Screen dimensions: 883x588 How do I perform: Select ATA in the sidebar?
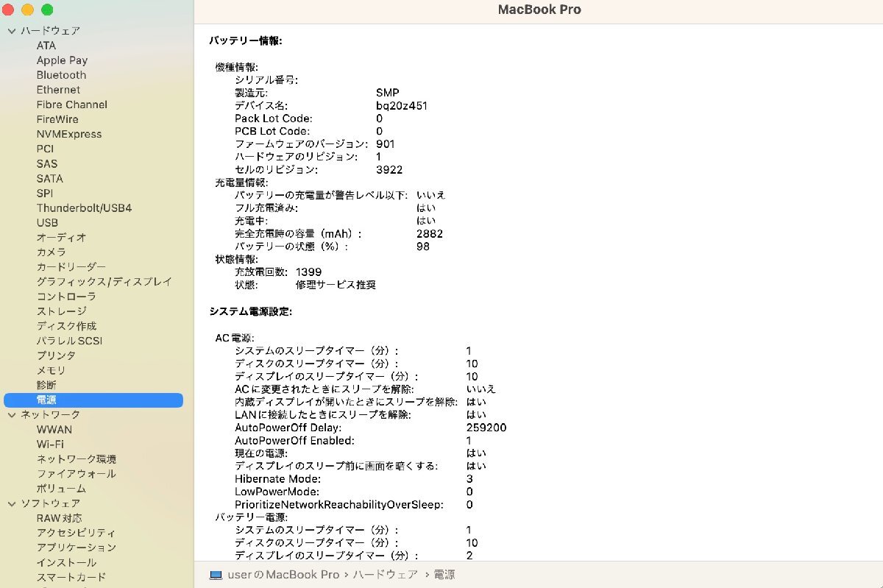pyautogui.click(x=46, y=46)
